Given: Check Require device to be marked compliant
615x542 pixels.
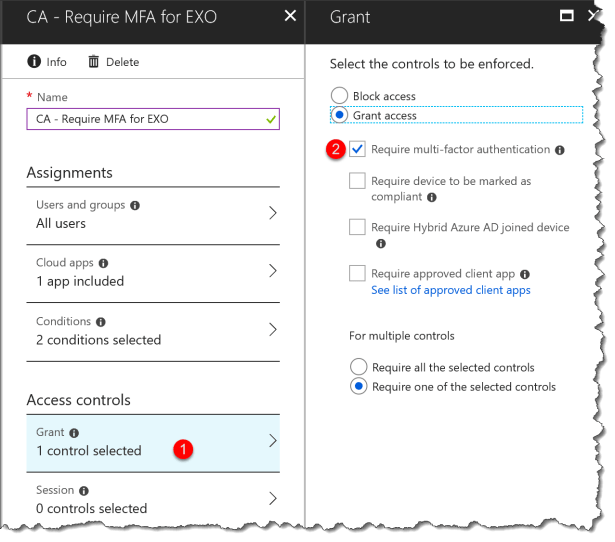Looking at the screenshot, I should (x=357, y=181).
